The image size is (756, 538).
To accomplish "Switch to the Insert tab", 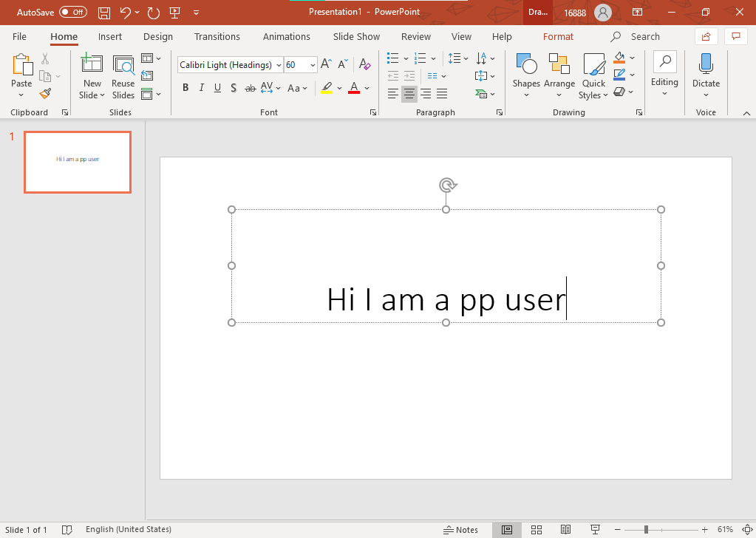I will (110, 37).
